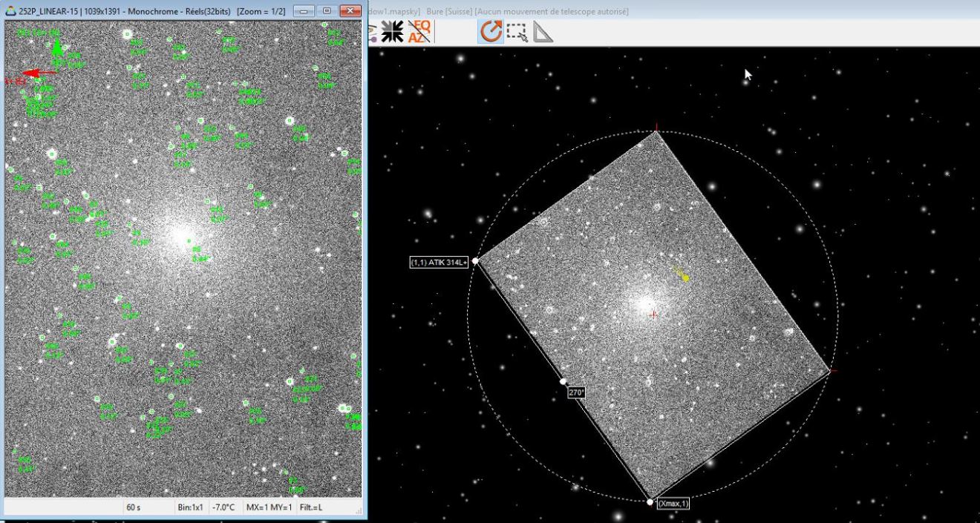The width and height of the screenshot is (980, 523).
Task: Select the orange rotate field tool
Action: (x=491, y=31)
